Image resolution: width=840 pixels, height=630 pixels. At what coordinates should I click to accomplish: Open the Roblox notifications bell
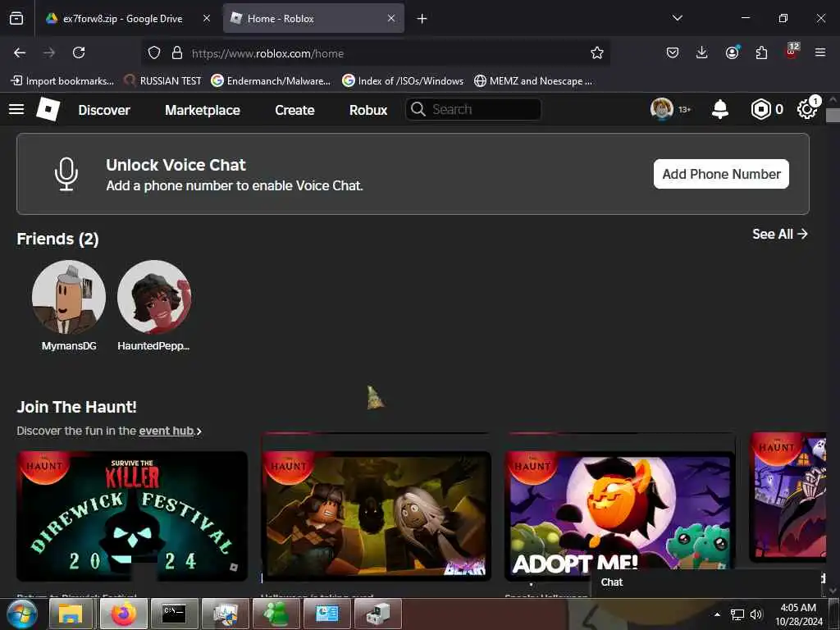coord(720,109)
